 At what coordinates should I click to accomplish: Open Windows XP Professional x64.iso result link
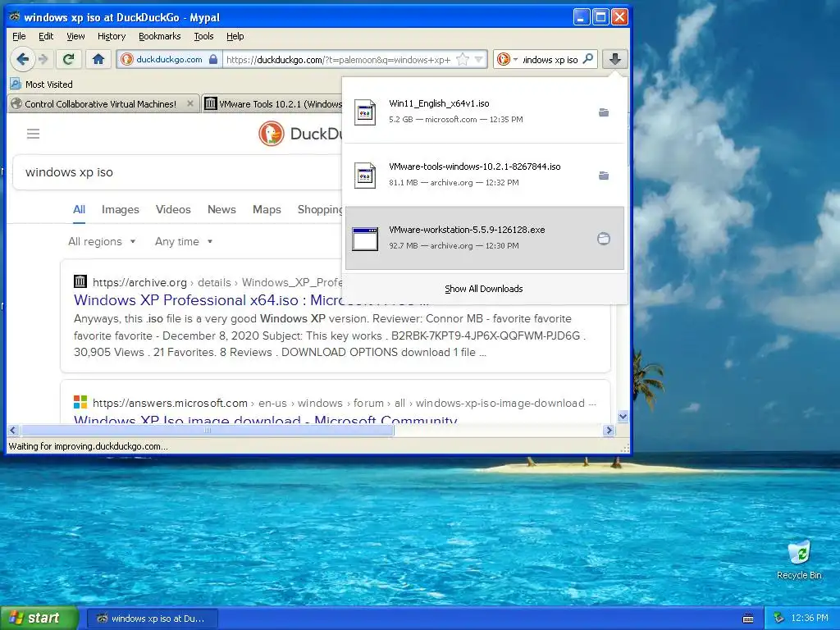208,300
